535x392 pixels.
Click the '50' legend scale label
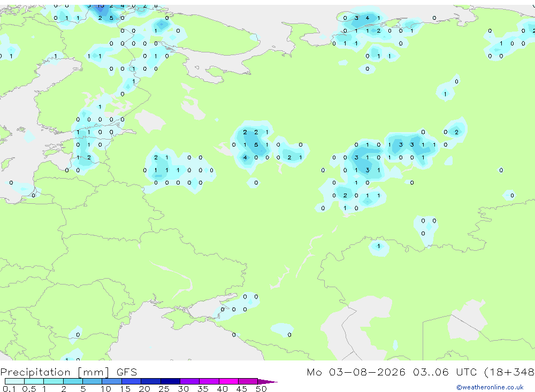(261, 389)
